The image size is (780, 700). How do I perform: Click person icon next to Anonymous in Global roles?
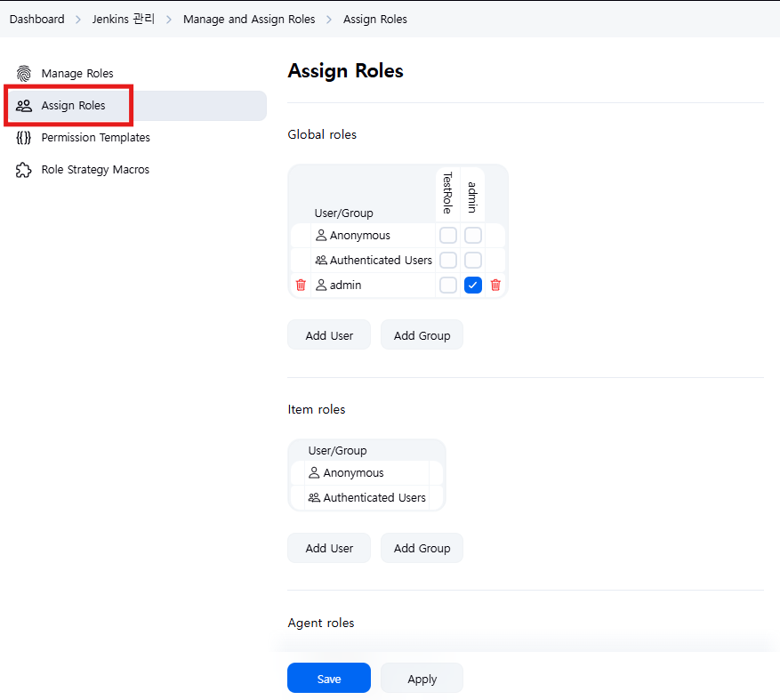point(321,236)
